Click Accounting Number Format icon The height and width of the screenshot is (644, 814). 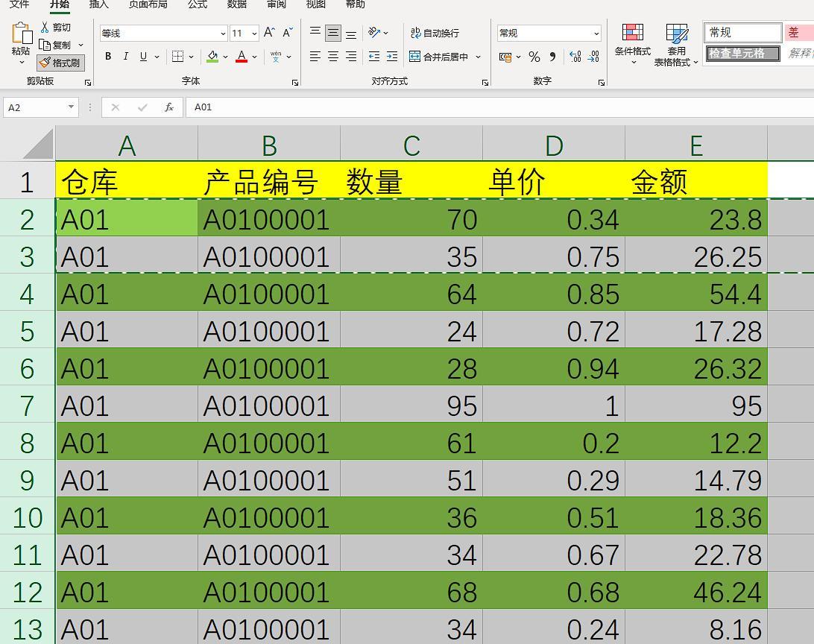coord(505,57)
